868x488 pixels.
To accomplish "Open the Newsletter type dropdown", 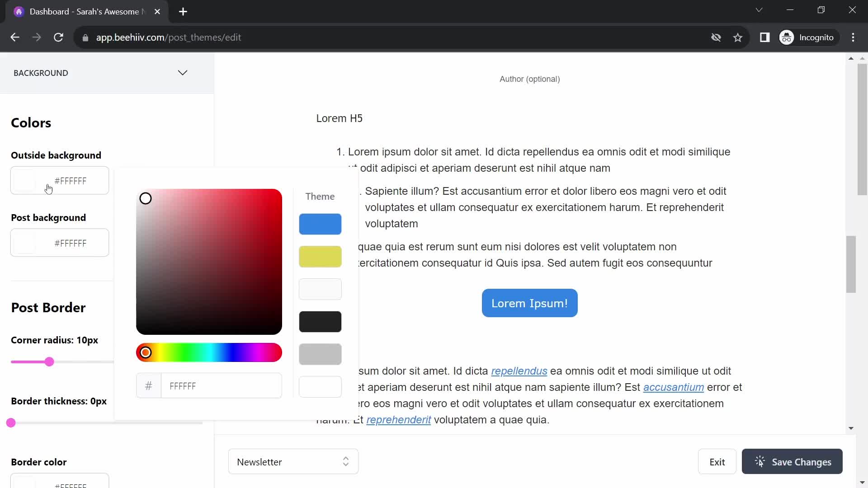I will tap(292, 462).
